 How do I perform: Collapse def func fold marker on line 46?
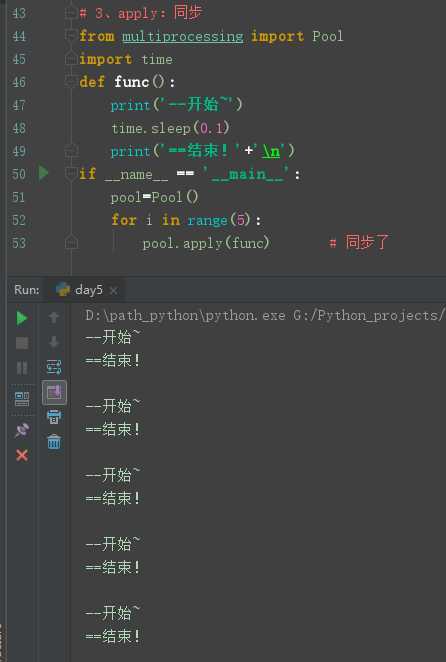[71, 81]
